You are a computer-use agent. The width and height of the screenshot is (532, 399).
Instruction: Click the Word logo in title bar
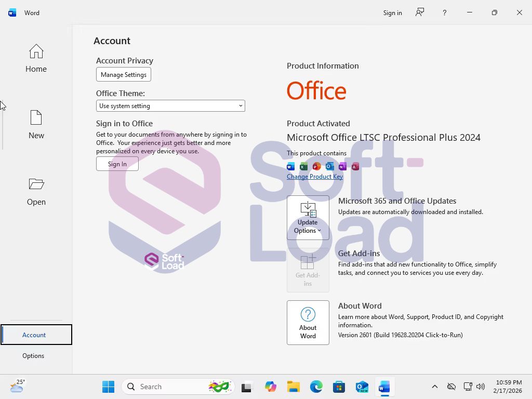coord(12,13)
